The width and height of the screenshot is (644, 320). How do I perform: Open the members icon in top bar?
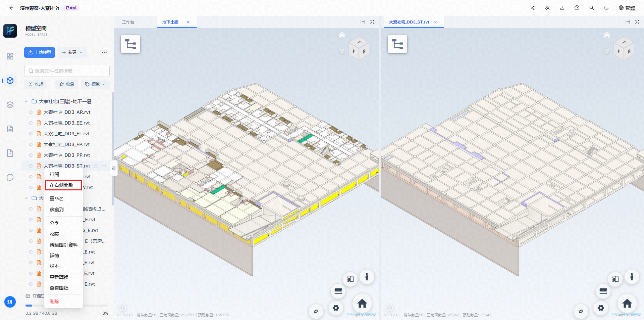coord(547,8)
